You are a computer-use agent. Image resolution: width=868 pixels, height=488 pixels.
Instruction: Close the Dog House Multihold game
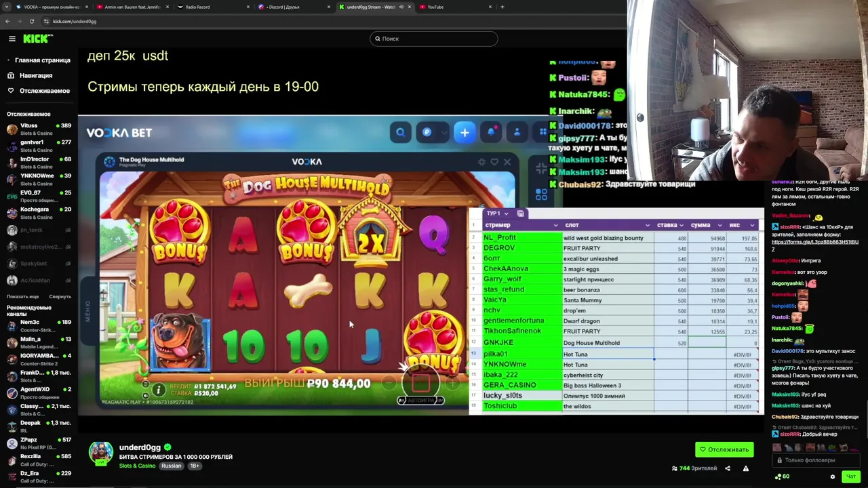click(x=507, y=162)
